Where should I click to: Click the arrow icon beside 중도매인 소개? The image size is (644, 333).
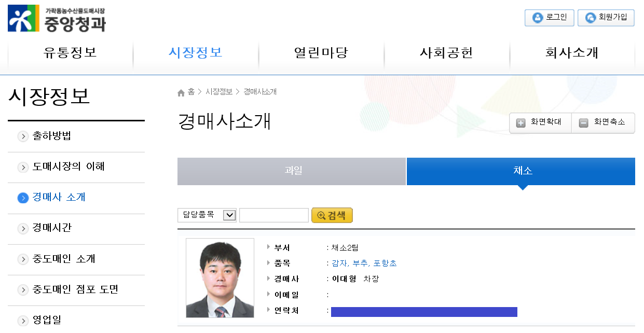tap(23, 259)
